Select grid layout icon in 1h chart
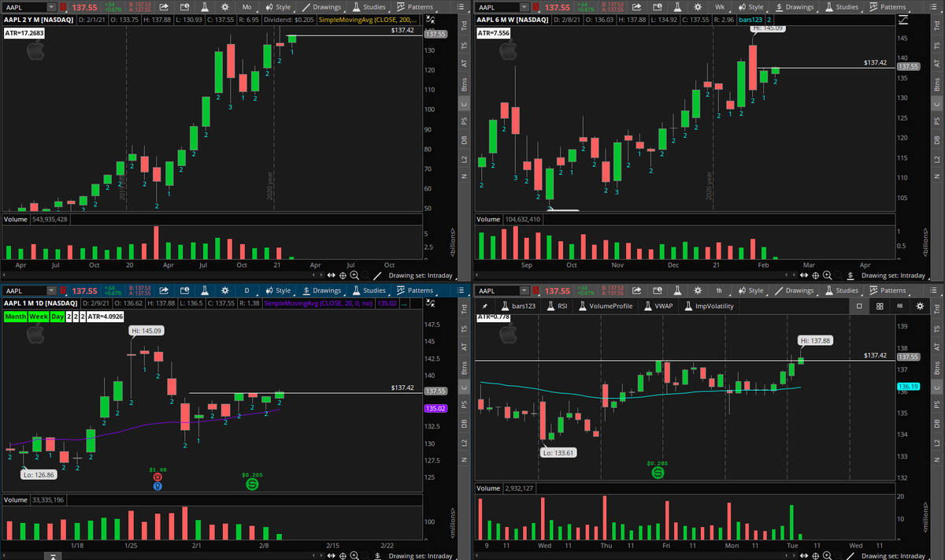This screenshot has width=945, height=560. [x=880, y=306]
